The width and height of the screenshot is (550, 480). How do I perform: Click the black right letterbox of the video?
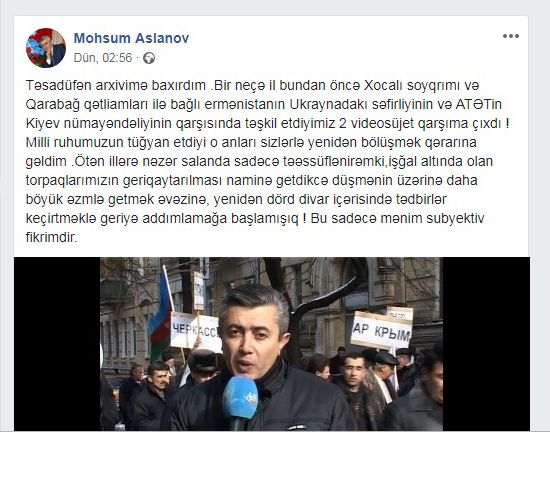(x=486, y=344)
